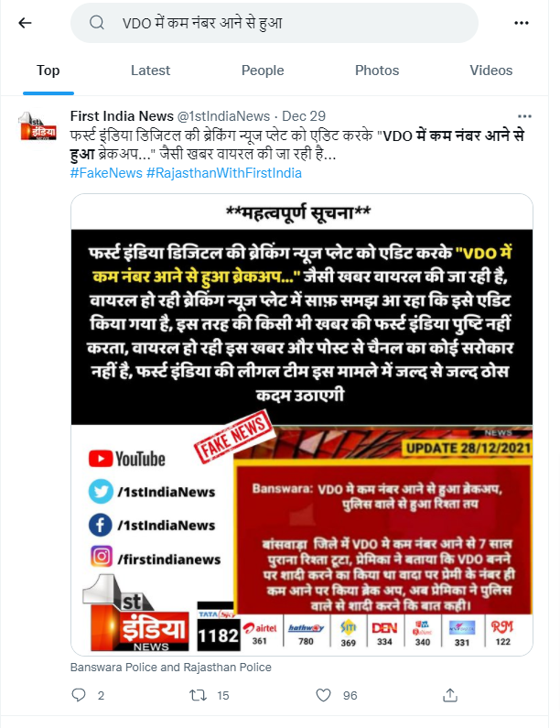
Task: Open First India News display name
Action: 122,116
